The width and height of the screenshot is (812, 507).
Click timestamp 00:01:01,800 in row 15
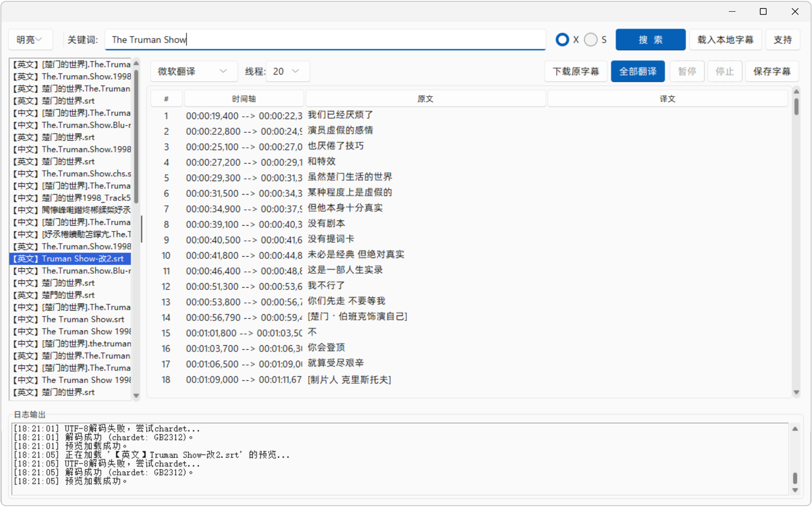pos(211,333)
